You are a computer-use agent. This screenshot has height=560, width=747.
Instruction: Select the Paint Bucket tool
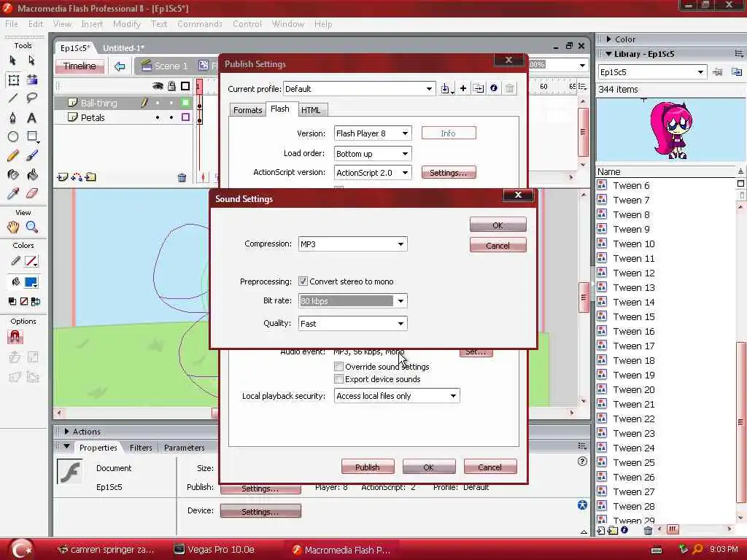[31, 175]
